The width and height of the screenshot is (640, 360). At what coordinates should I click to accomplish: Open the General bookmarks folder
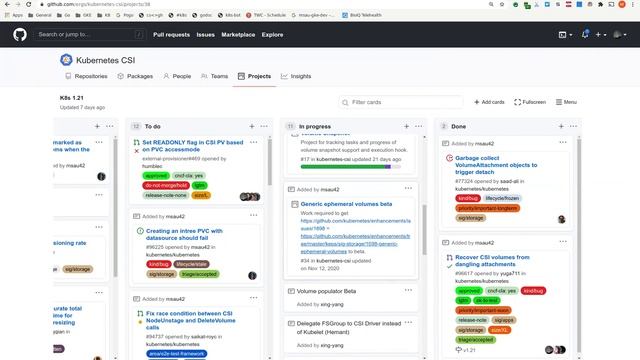pyautogui.click(x=40, y=15)
